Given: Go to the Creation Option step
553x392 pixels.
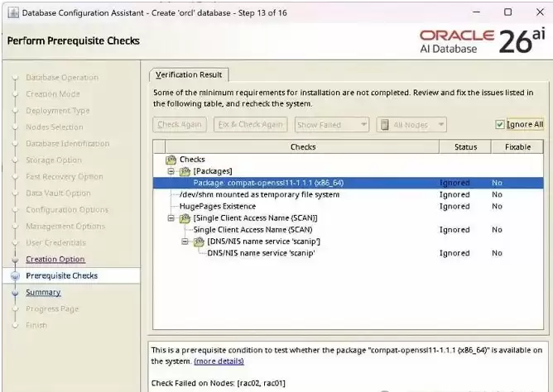Looking at the screenshot, I should pyautogui.click(x=55, y=259).
